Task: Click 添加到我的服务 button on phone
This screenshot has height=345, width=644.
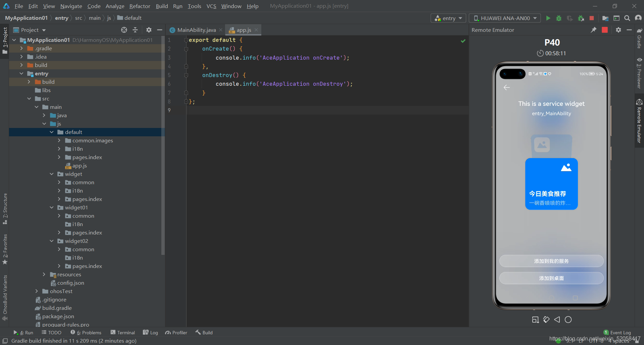Action: [x=551, y=261]
